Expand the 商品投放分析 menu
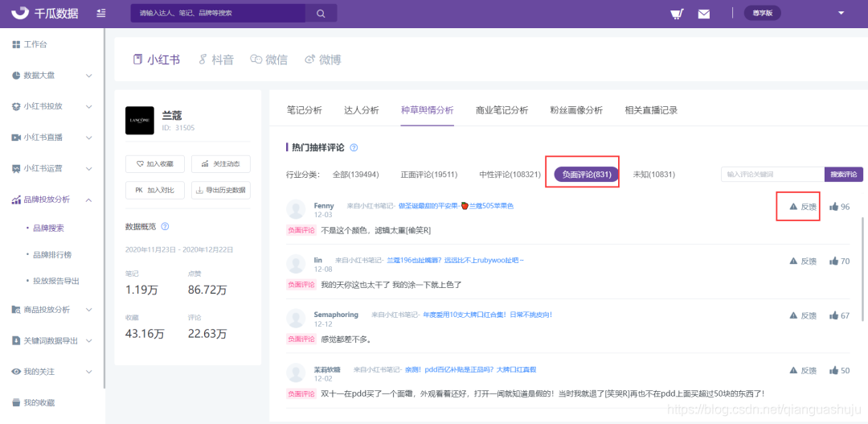The width and height of the screenshot is (868, 424). pos(52,310)
